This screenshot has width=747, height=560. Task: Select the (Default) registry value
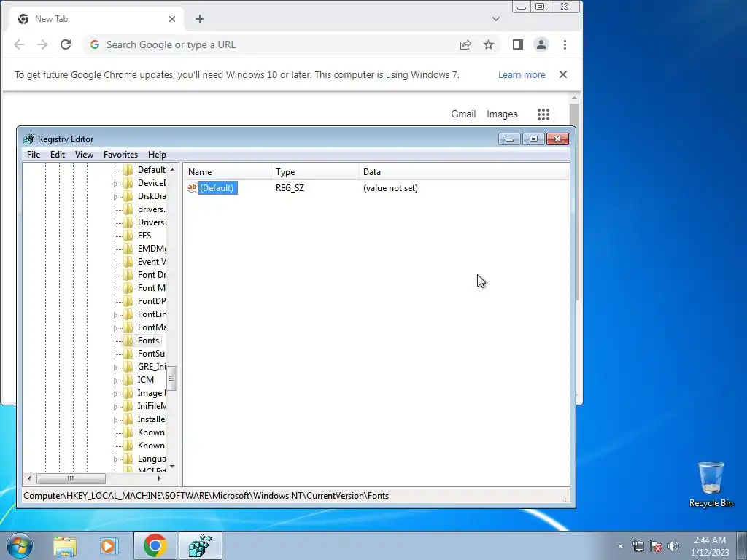(217, 188)
